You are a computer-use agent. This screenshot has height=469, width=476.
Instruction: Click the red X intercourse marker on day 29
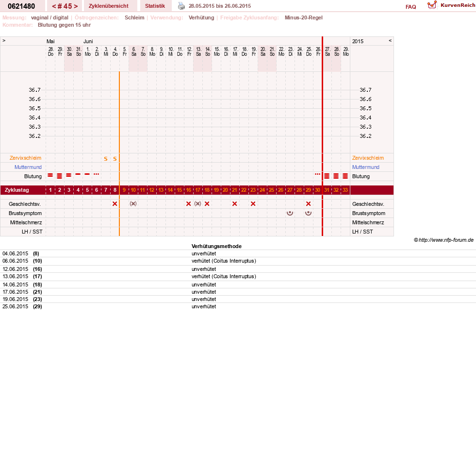309,204
